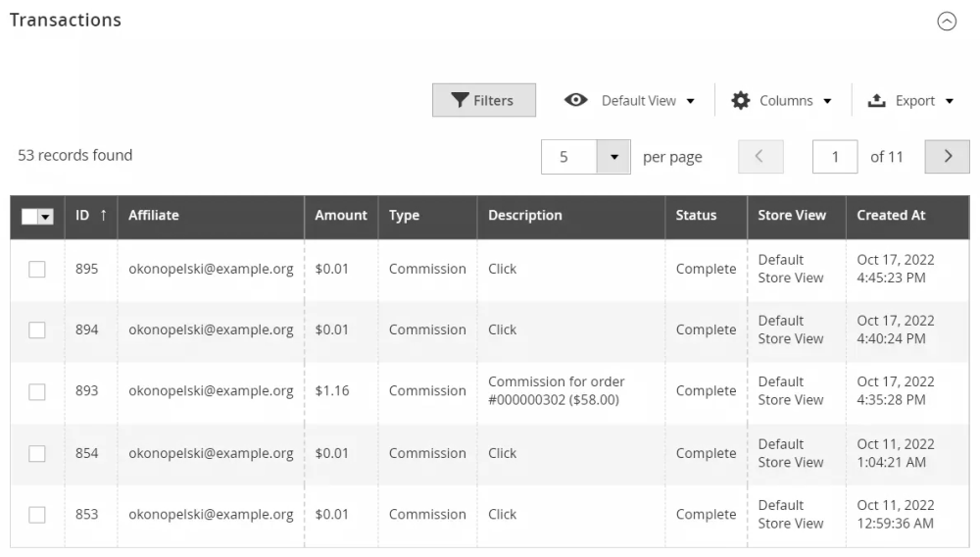The width and height of the screenshot is (980, 557).
Task: Open the select-all dropdown in table header
Action: pos(45,217)
